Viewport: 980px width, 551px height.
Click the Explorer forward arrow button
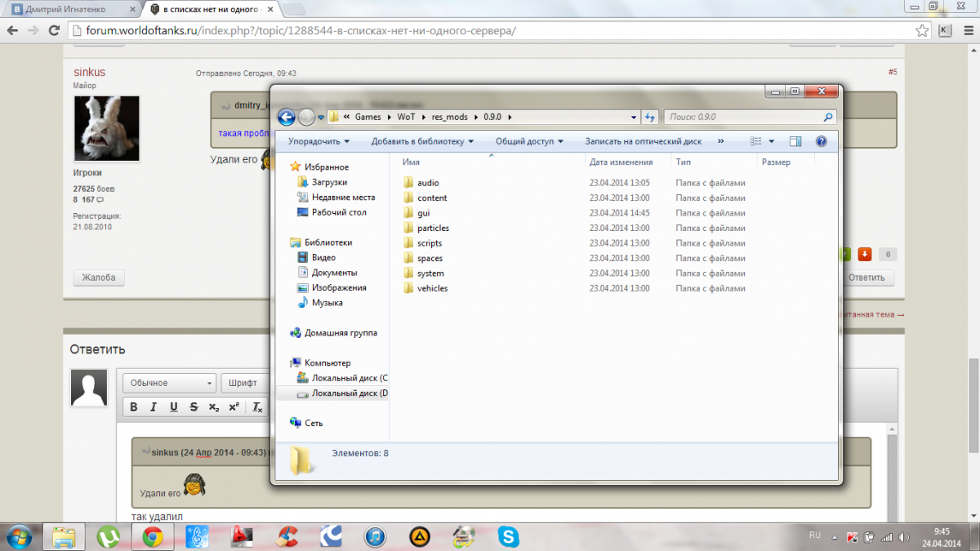point(306,117)
